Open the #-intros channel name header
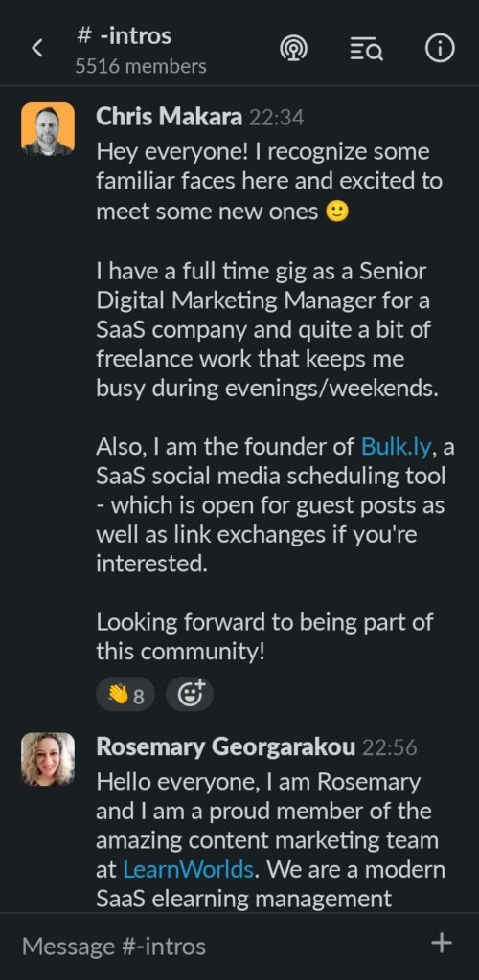This screenshot has width=479, height=980. pos(124,35)
